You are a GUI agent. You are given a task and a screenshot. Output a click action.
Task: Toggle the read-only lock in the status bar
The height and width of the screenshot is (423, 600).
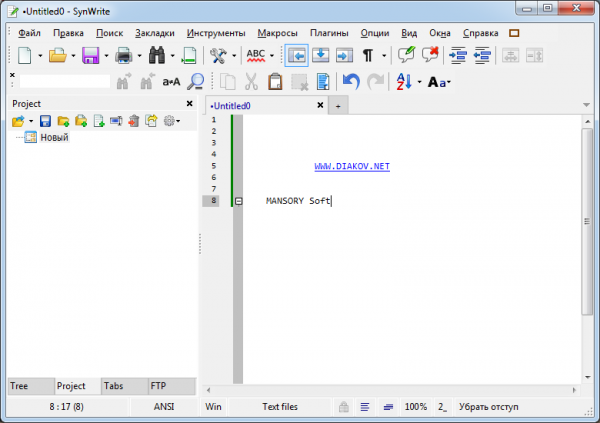344,407
